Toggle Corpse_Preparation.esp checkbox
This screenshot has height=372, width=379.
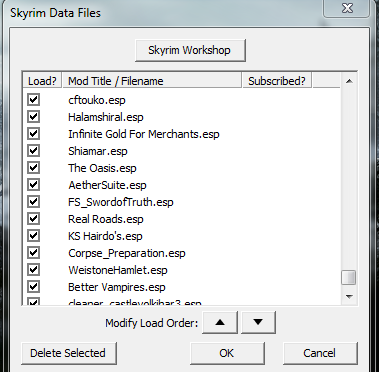33,253
